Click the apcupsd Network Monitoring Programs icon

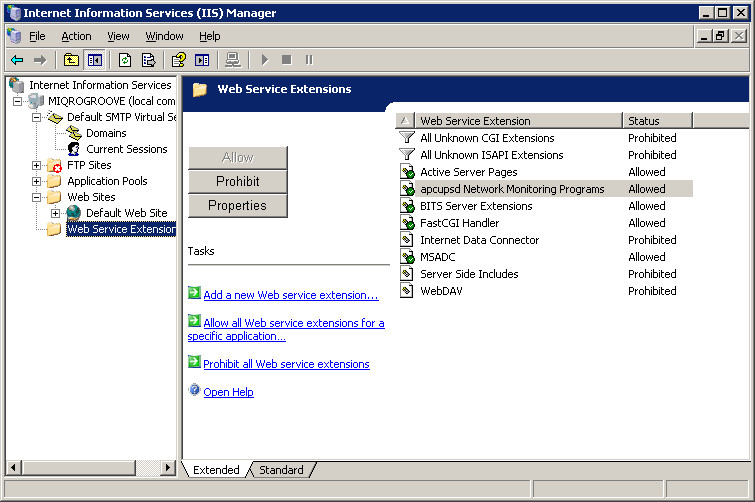point(407,189)
